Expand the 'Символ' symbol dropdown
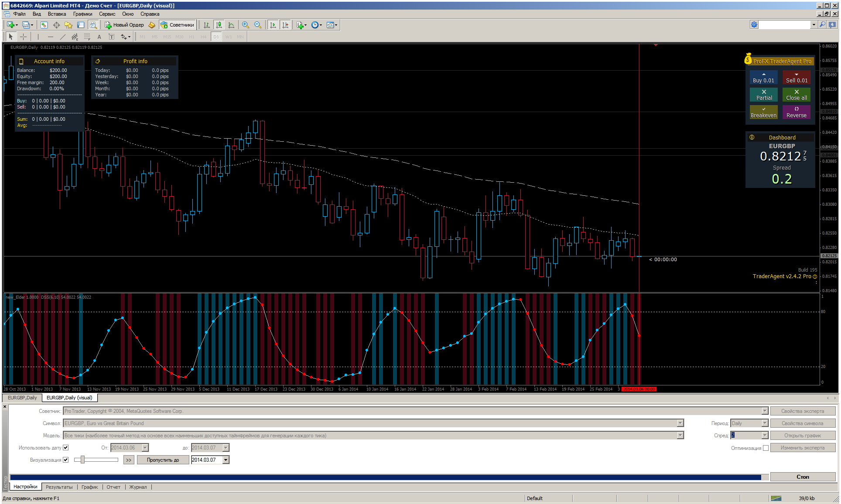The height and width of the screenshot is (504, 841). (x=680, y=423)
